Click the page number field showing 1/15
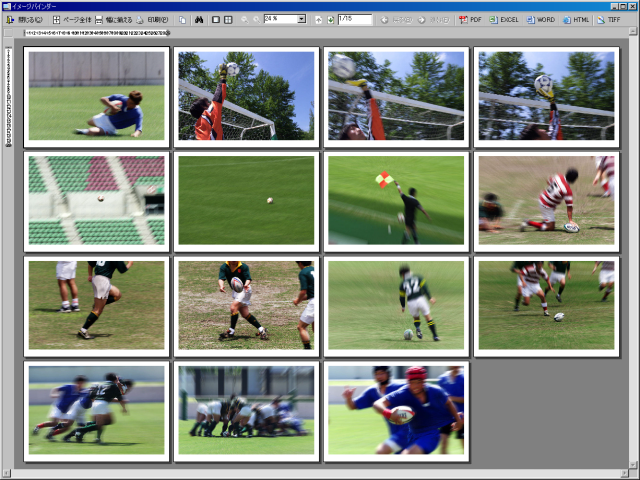 (354, 19)
